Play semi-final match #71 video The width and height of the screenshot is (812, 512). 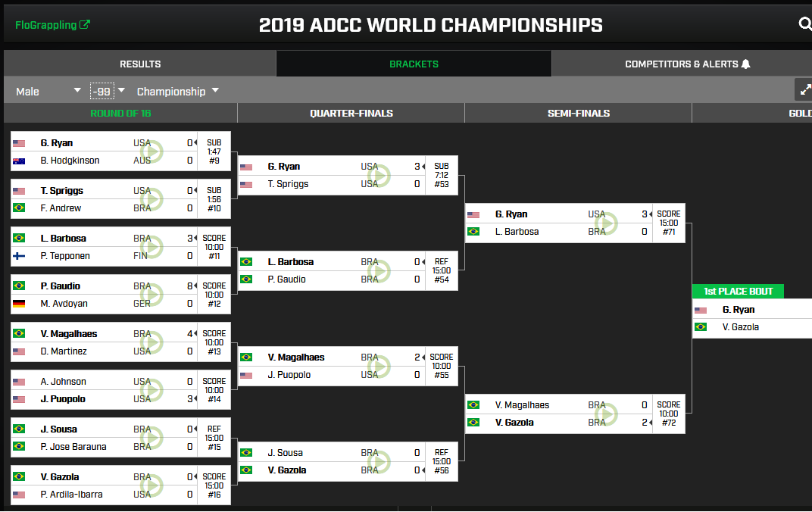607,223
